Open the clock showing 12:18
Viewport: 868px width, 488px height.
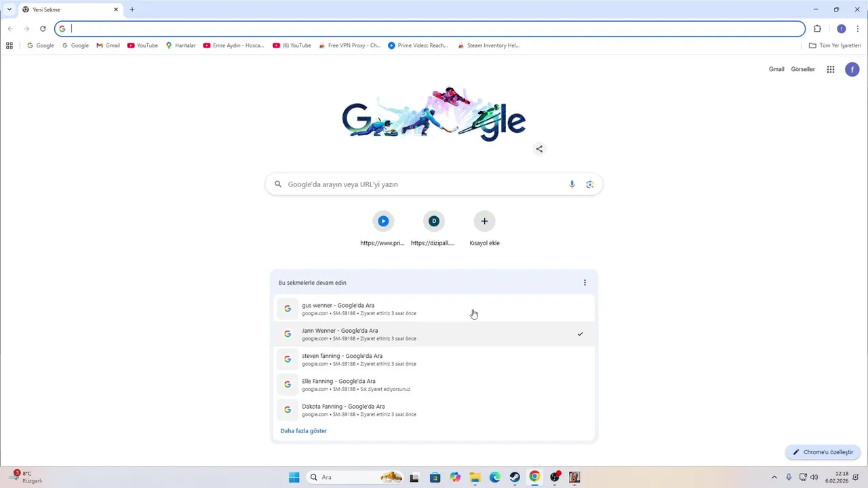836,477
